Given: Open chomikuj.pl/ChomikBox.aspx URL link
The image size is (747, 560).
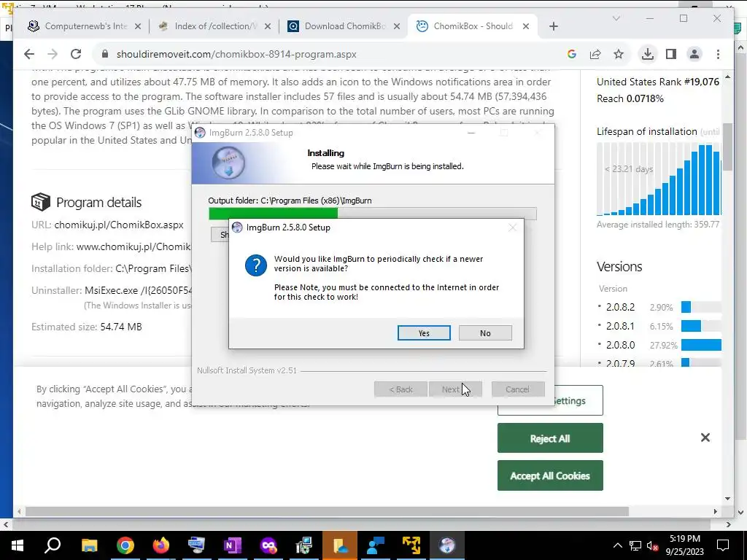Looking at the screenshot, I should (x=119, y=225).
